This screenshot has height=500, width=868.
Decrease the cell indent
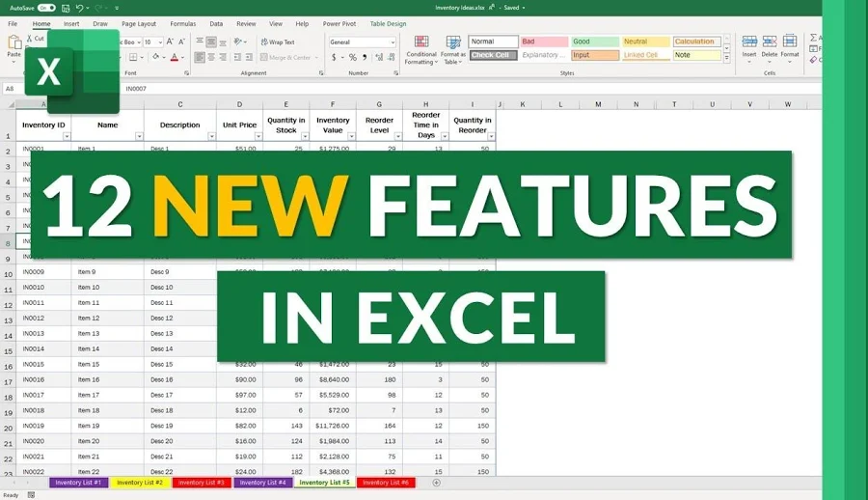237,57
